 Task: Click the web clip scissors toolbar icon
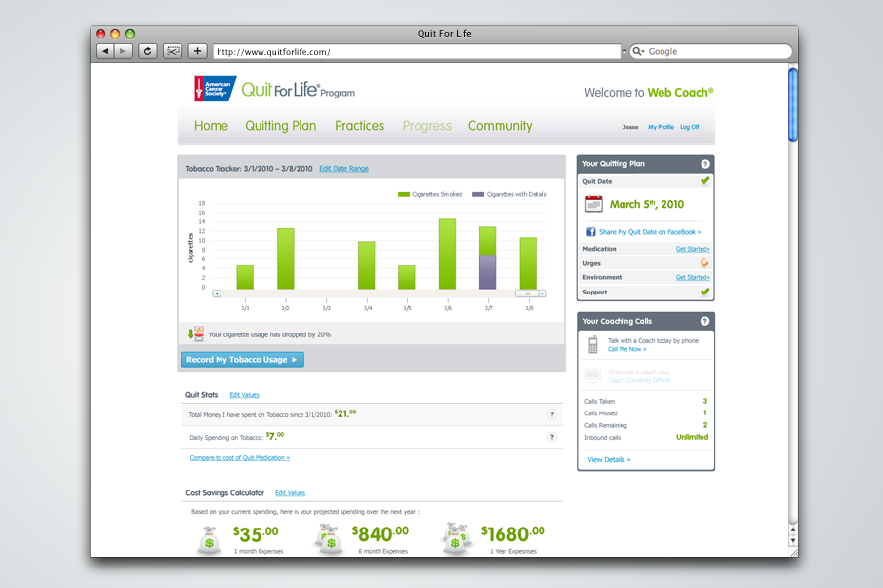[173, 52]
